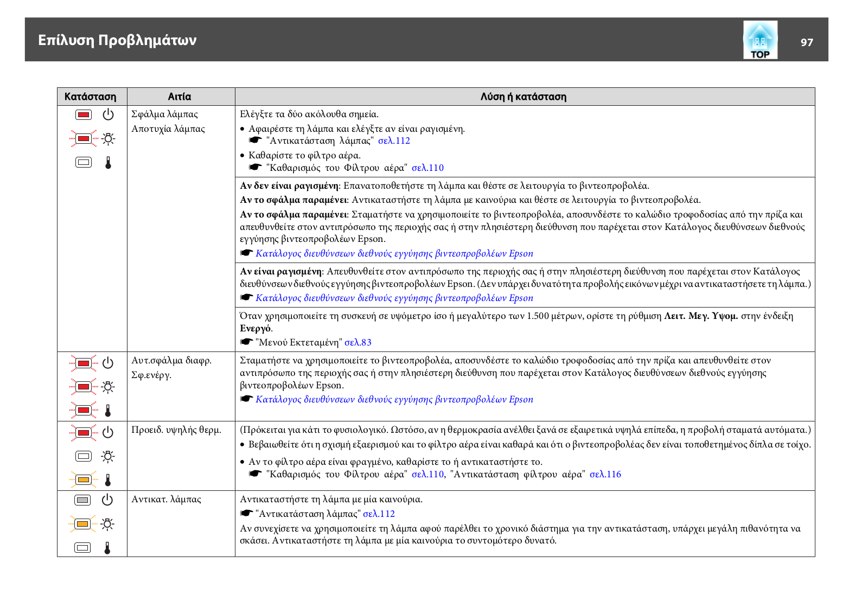Screen dimensions: 868x614
Task: Open link σελ.110 in the Σφάλμα λάμπας row
Action: 427,168
